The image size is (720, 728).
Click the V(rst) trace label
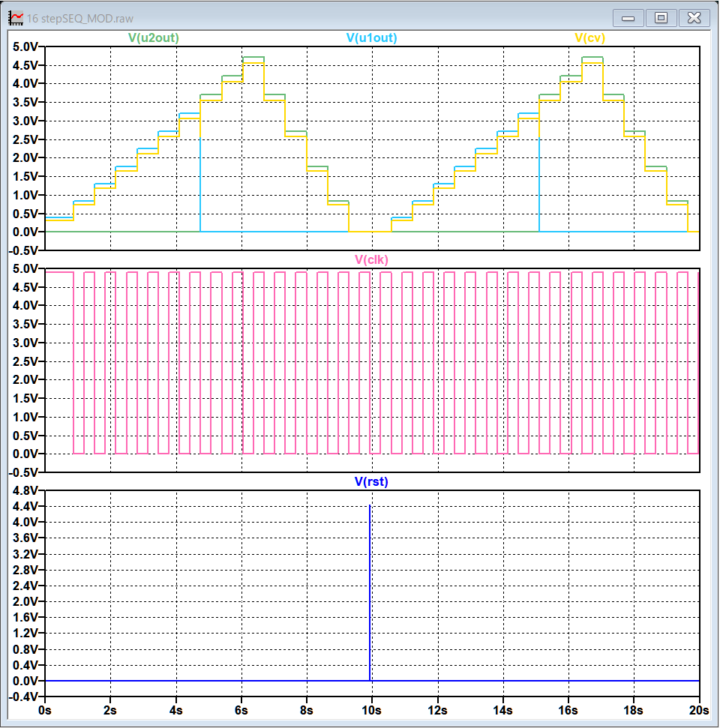coord(371,482)
